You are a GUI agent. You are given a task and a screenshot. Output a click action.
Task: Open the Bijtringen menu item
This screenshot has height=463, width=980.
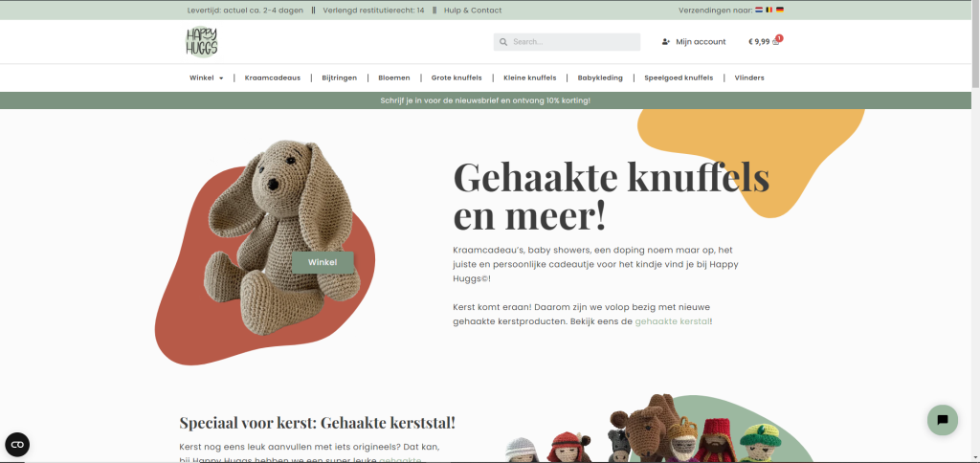340,78
